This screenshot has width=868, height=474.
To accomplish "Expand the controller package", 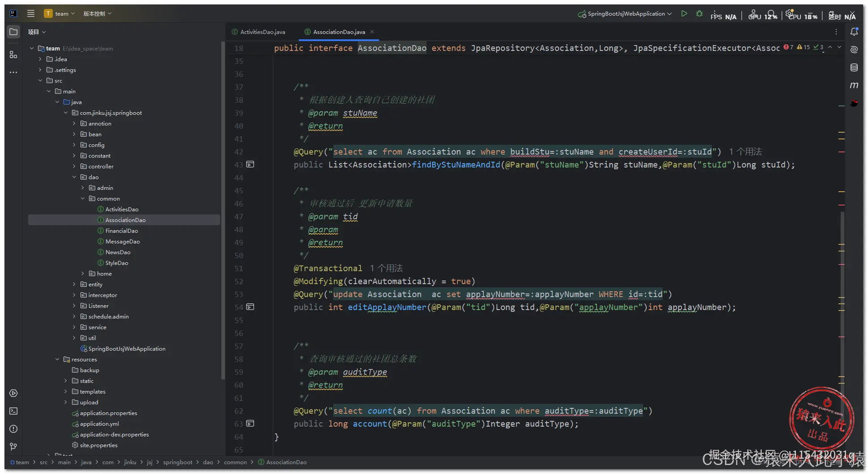I will [x=74, y=166].
